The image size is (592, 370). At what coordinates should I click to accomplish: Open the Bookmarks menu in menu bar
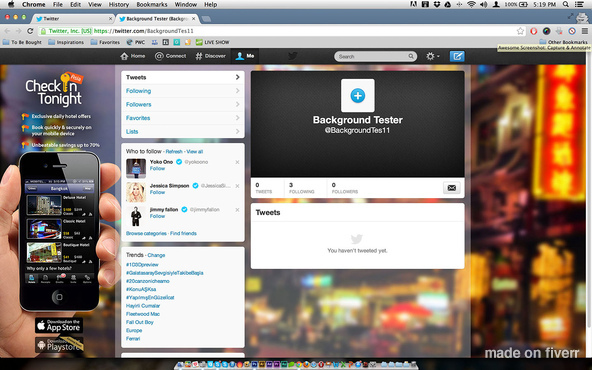click(152, 5)
